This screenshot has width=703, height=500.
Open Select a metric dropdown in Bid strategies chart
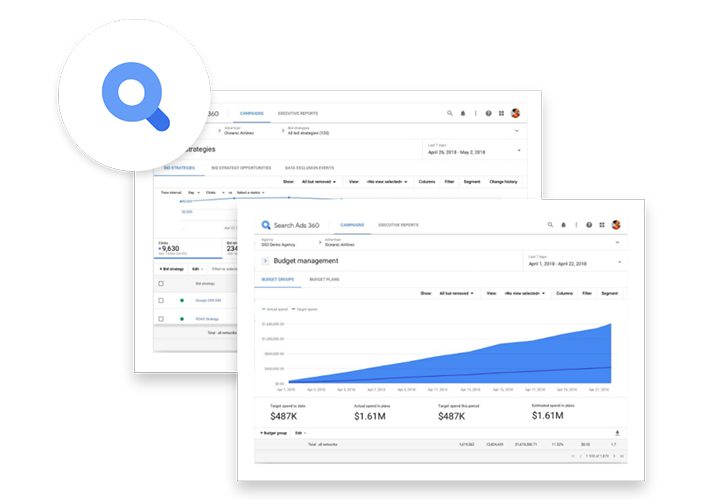click(250, 193)
